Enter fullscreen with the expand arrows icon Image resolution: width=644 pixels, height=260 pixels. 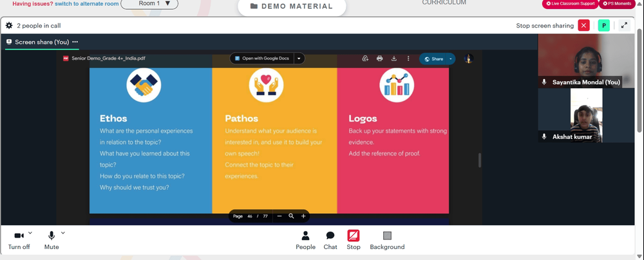click(624, 26)
